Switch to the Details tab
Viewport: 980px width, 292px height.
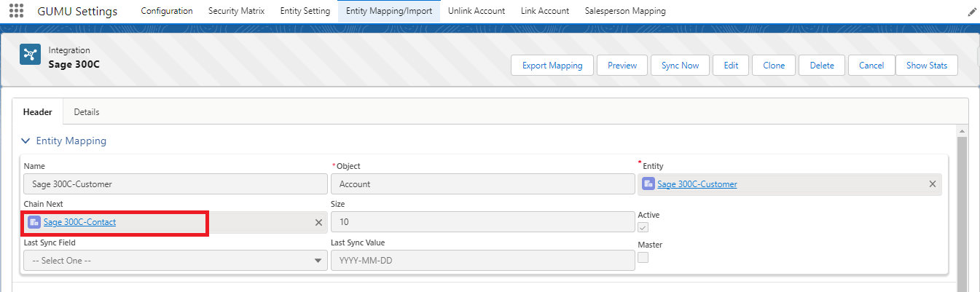point(87,112)
